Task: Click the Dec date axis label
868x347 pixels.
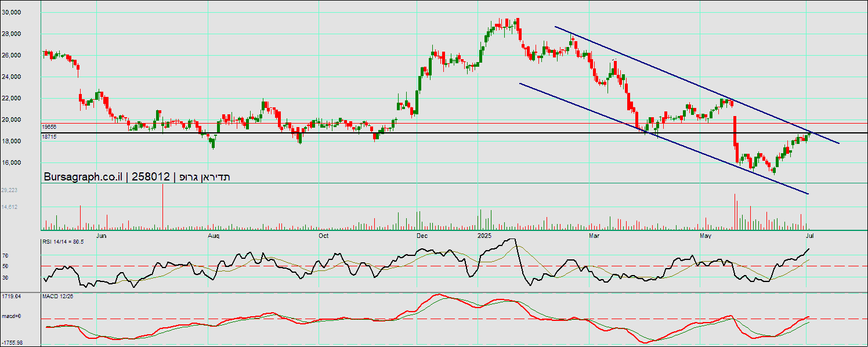Action: [x=422, y=236]
